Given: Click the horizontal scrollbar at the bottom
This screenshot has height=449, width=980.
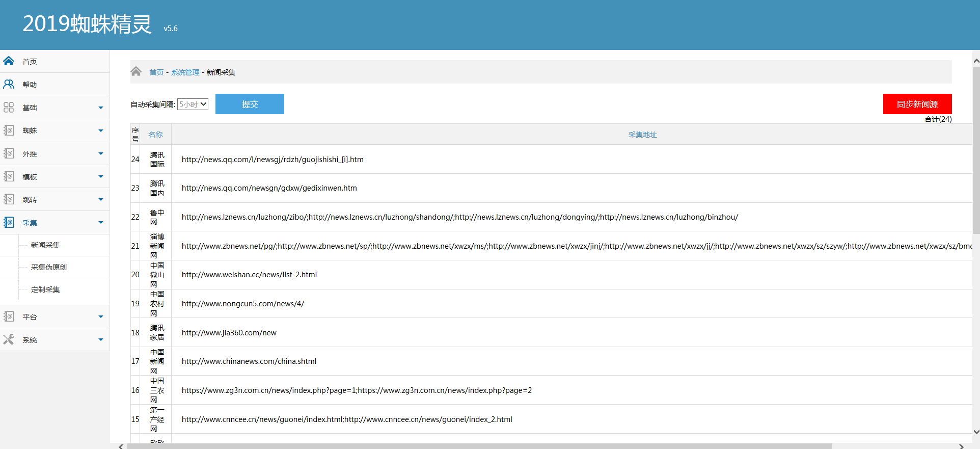Looking at the screenshot, I should (x=479, y=446).
